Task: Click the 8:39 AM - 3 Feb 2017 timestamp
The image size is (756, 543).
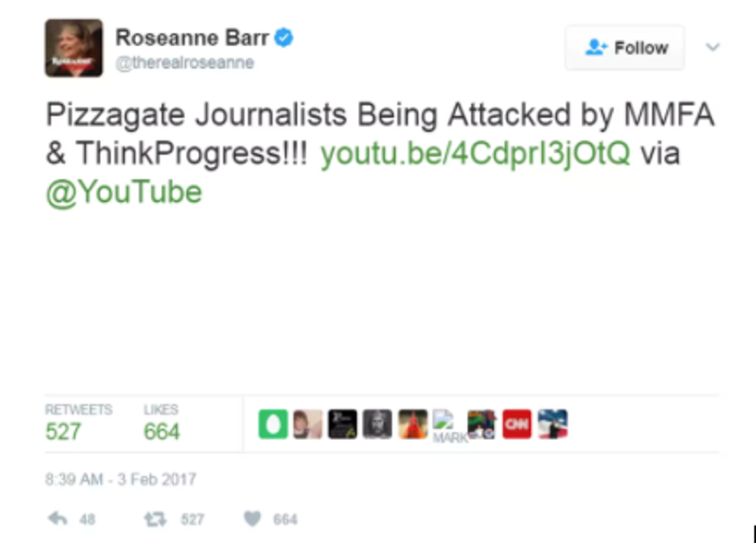Action: [x=121, y=480]
